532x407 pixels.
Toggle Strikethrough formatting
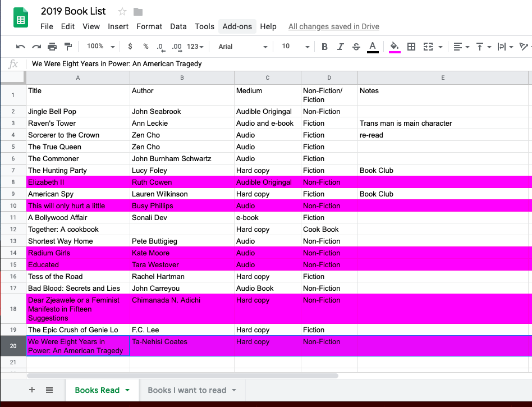[x=356, y=47]
